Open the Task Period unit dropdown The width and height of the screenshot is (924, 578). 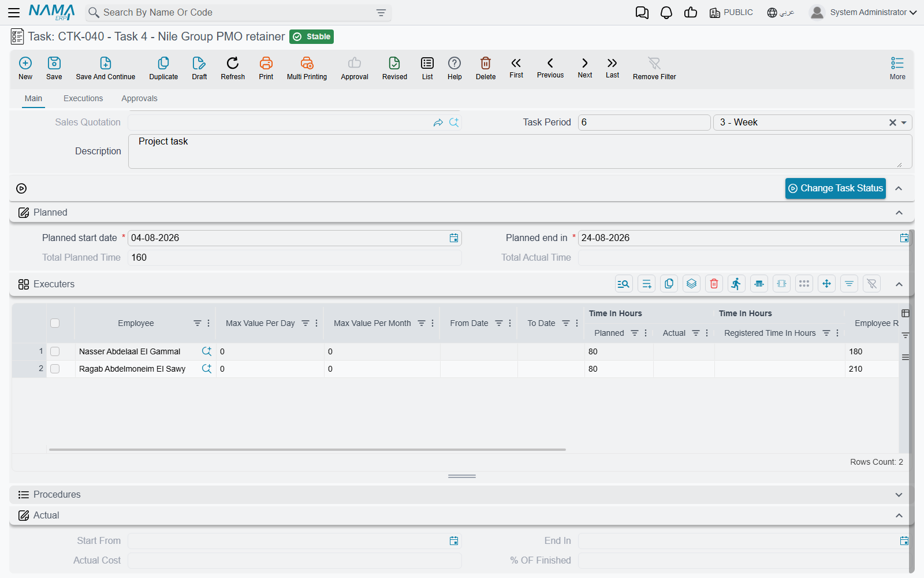tap(904, 123)
